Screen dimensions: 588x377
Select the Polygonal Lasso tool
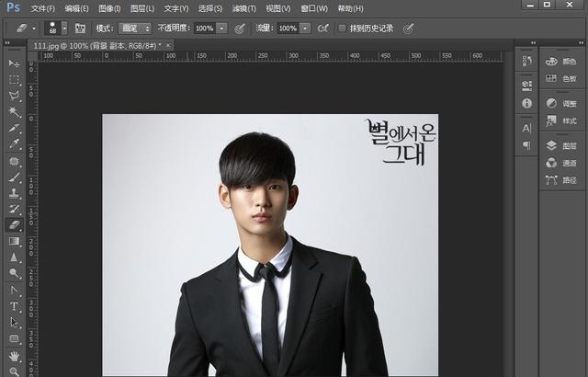point(14,96)
